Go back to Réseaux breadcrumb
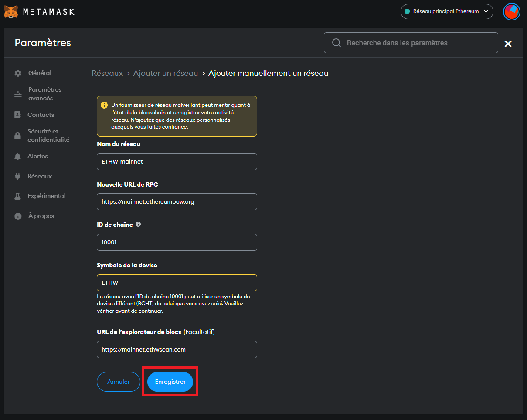The height and width of the screenshot is (420, 527). 107,73
